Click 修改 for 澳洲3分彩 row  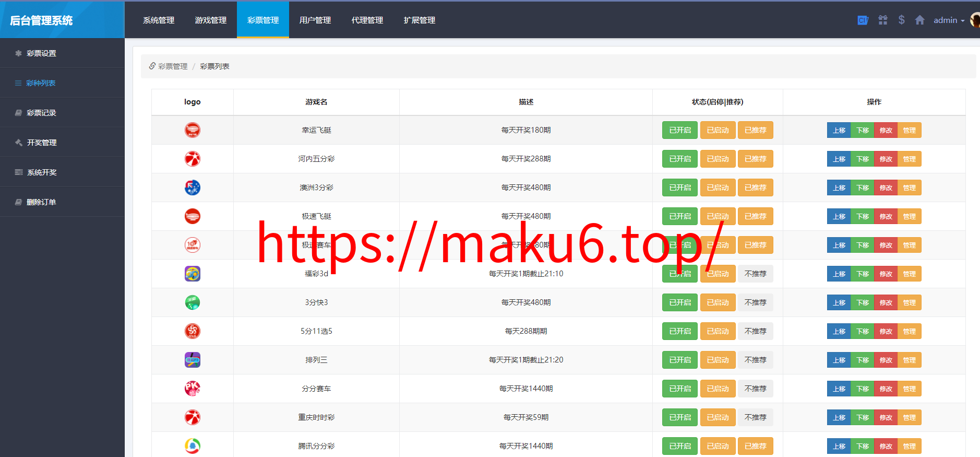[886, 188]
